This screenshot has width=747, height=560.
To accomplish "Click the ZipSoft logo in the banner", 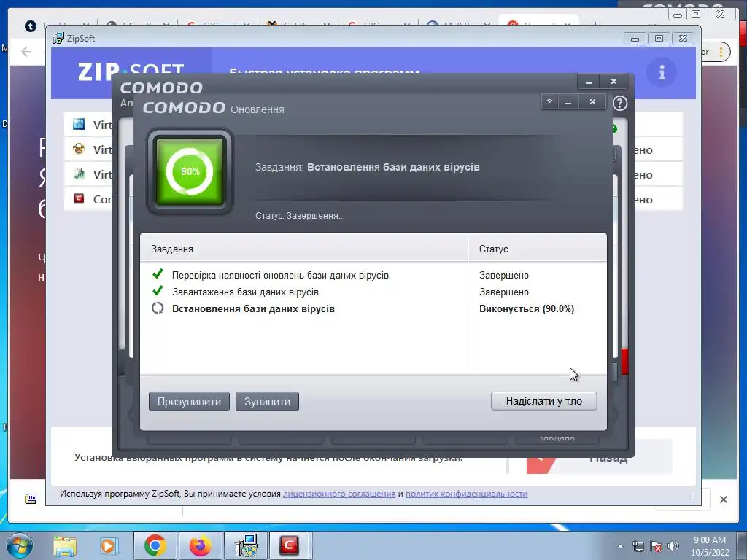I will click(x=131, y=72).
